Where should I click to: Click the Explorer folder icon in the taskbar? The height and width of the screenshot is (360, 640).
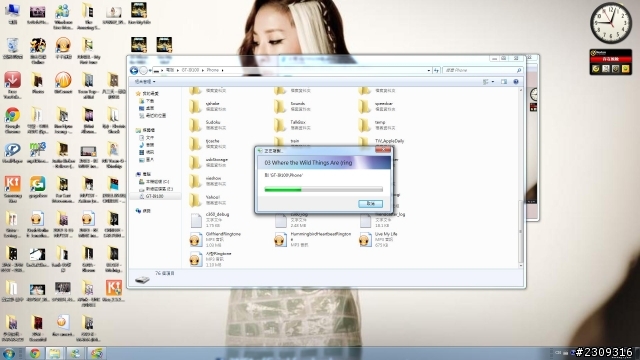coord(55,353)
